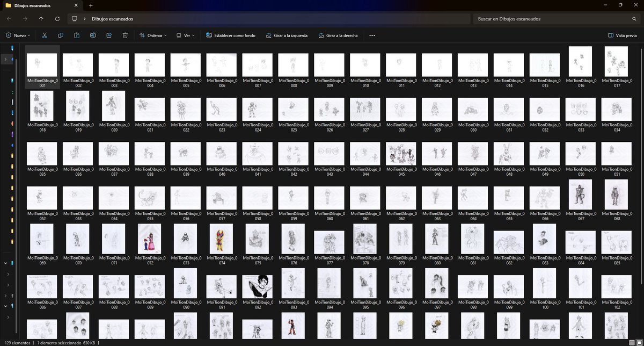This screenshot has height=346, width=644.
Task: Go back with the left arrow
Action: coord(9,19)
